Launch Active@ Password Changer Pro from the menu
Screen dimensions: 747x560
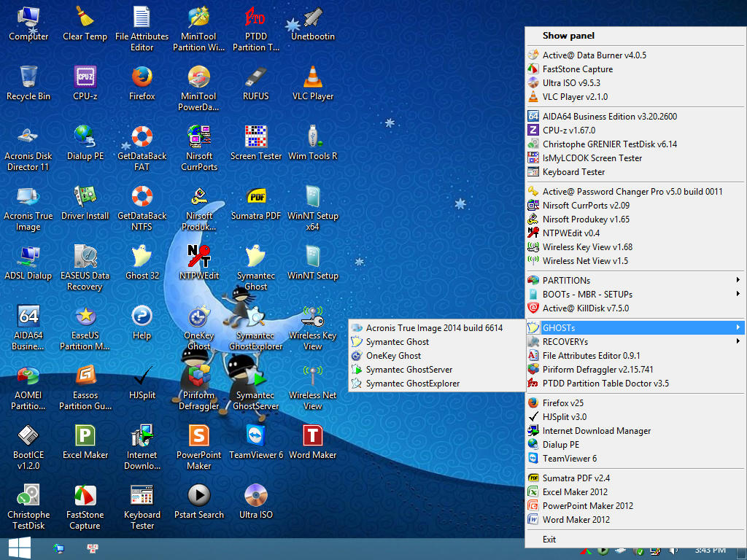click(x=635, y=192)
